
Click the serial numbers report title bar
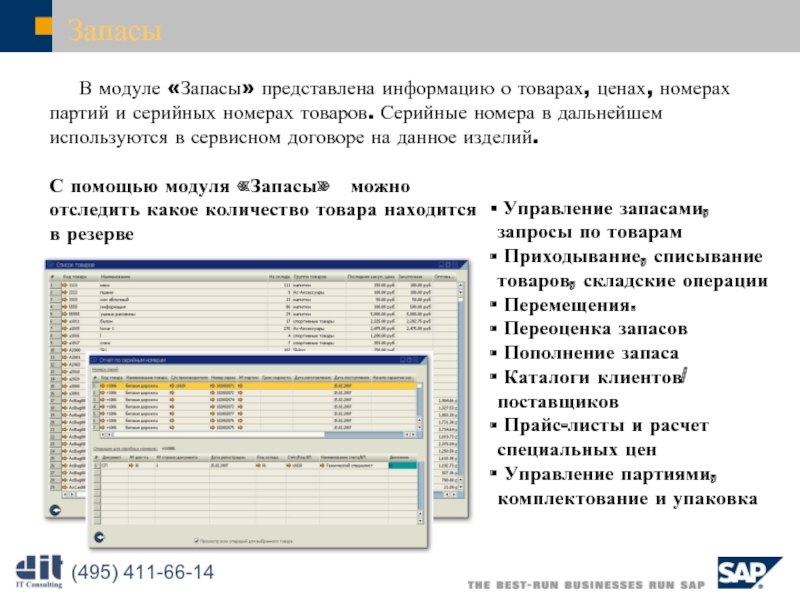[x=259, y=360]
